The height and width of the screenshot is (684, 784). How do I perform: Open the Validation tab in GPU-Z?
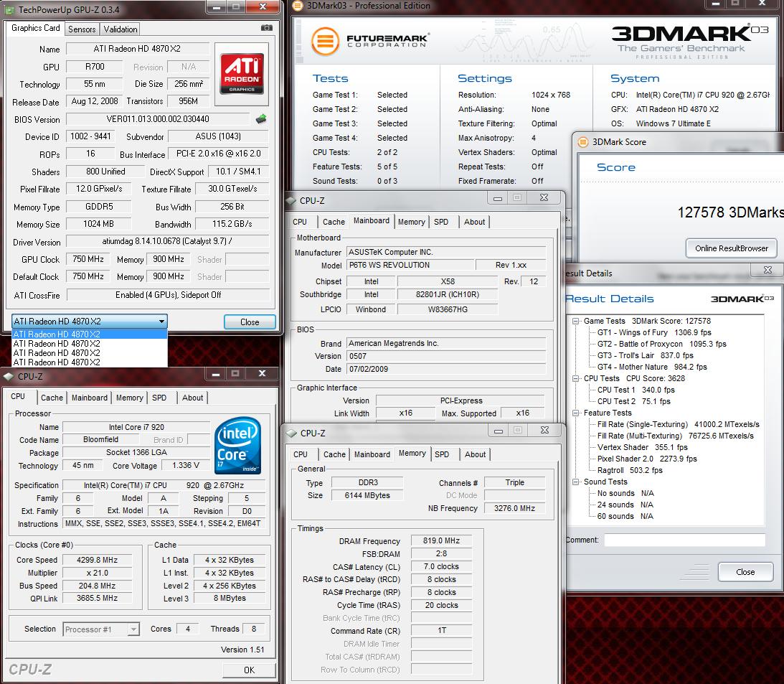pos(120,29)
